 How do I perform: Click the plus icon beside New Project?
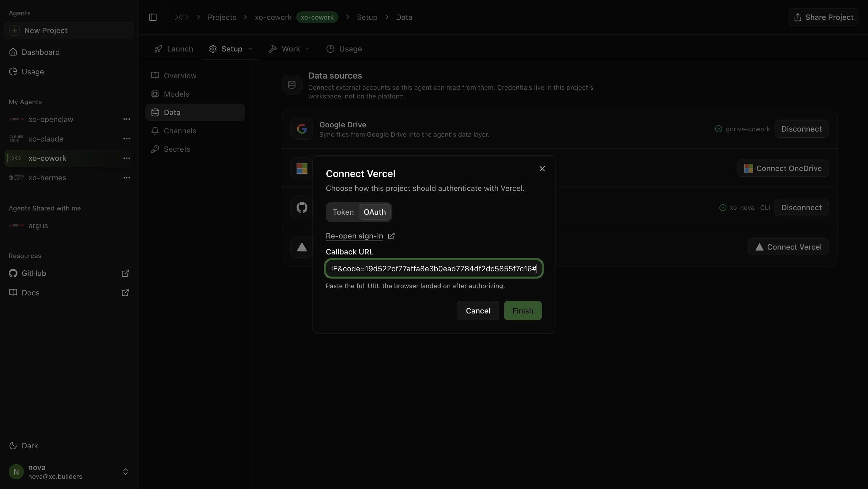coord(14,30)
